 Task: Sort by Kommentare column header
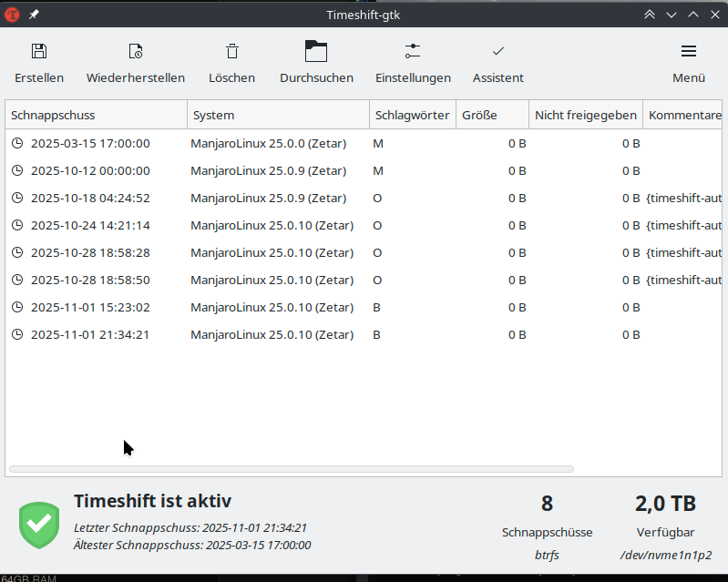coord(682,115)
